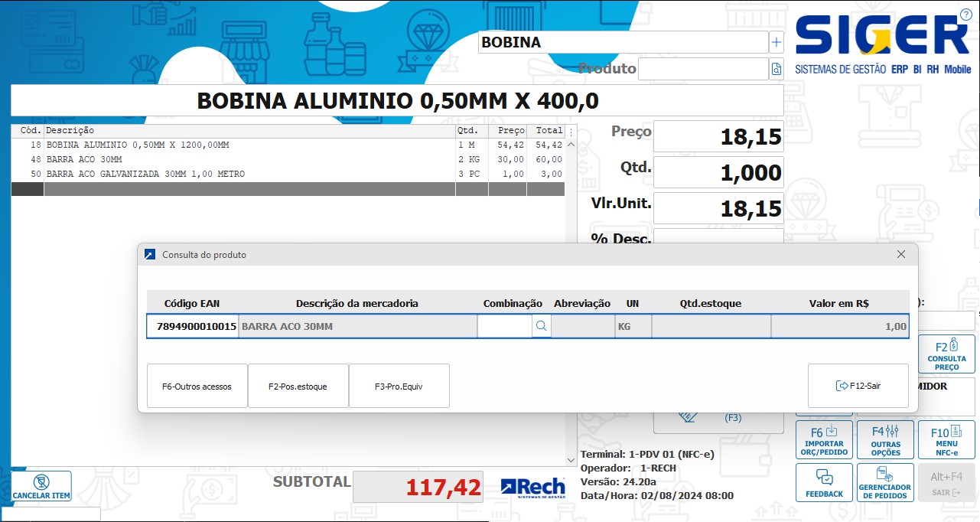Click F2-Pos.estoque button
Screen dimensions: 980x522
coord(298,386)
